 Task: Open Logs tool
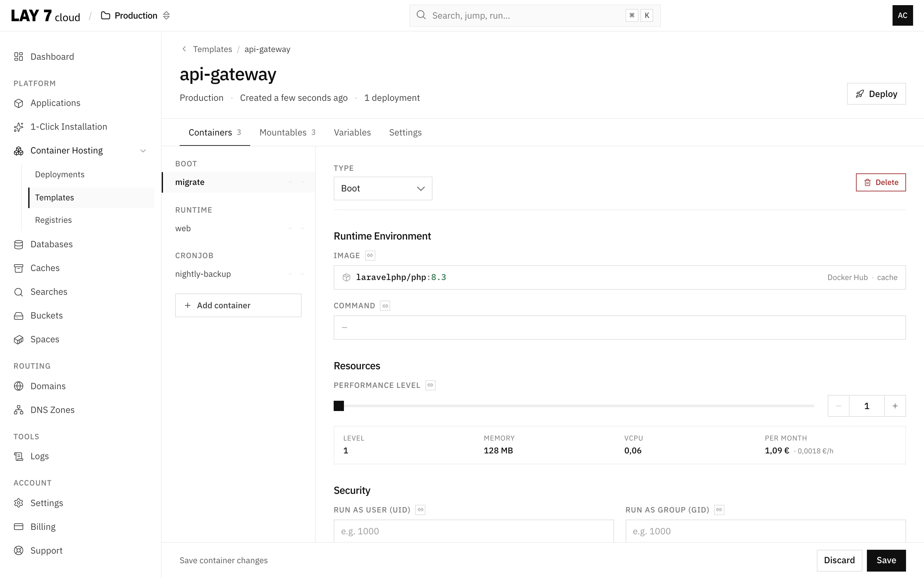(32, 456)
